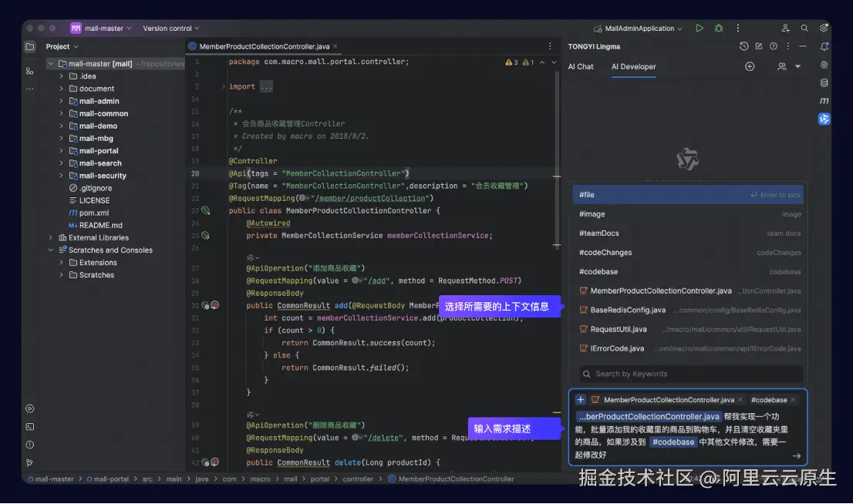Open IDE settings gear icon

click(824, 29)
